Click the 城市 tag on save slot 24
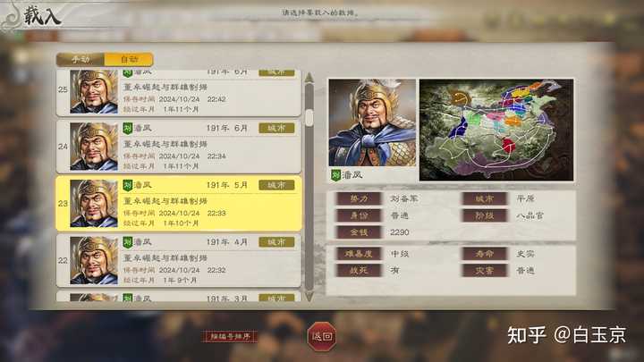 click(276, 128)
